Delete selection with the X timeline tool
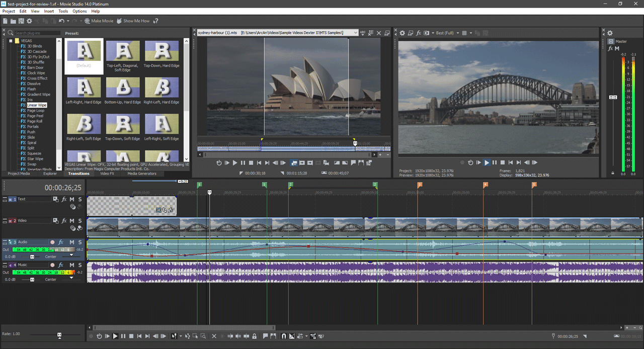Screen dimensions: 644x349 pyautogui.click(x=214, y=336)
